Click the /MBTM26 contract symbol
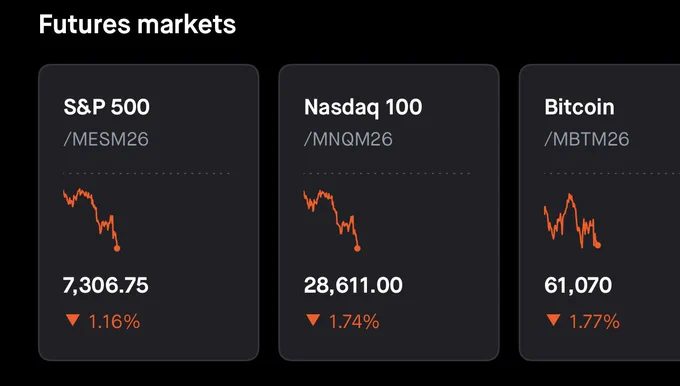 pos(587,139)
